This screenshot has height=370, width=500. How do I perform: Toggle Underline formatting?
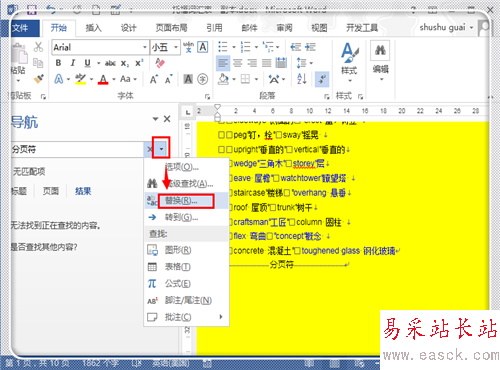(87, 63)
